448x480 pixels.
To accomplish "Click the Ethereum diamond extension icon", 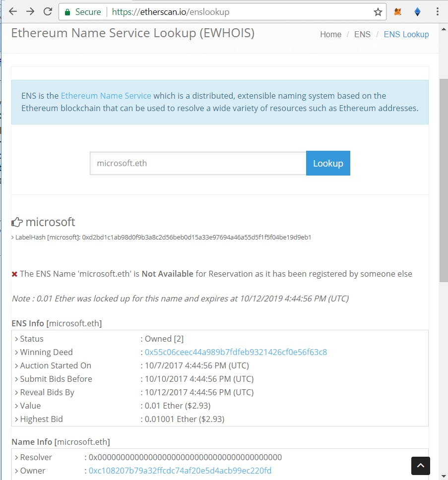I will 417,11.
